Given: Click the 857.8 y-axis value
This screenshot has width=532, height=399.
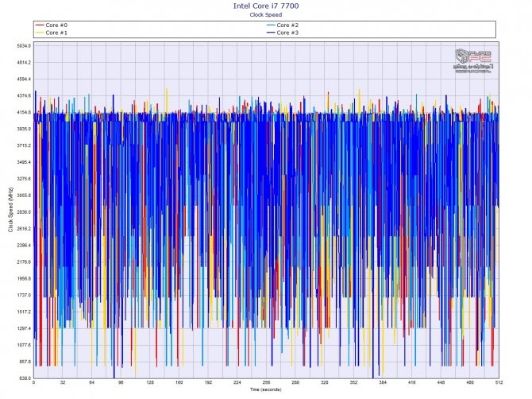Looking at the screenshot, I should click(x=25, y=362).
